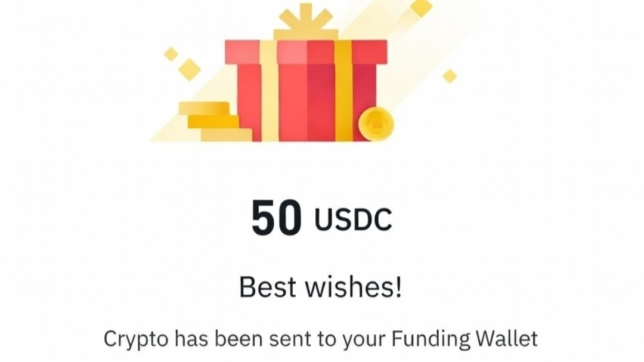Tap the 'has been sent' confirmation text

pos(244,339)
